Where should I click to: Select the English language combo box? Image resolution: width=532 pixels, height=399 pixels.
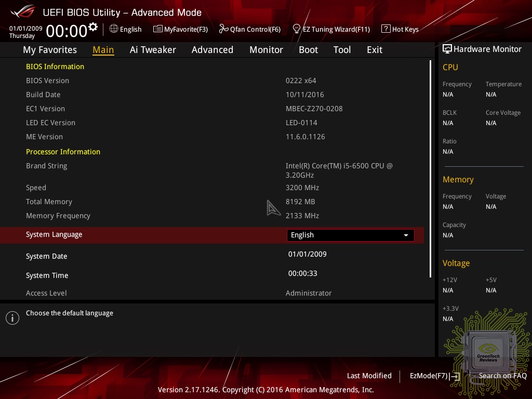(x=351, y=235)
